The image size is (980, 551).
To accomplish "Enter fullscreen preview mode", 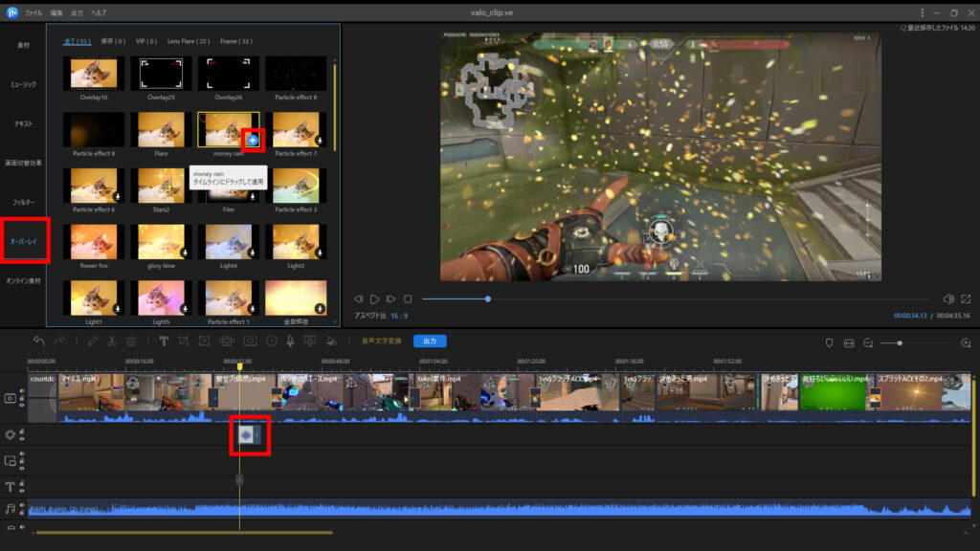I will (967, 299).
